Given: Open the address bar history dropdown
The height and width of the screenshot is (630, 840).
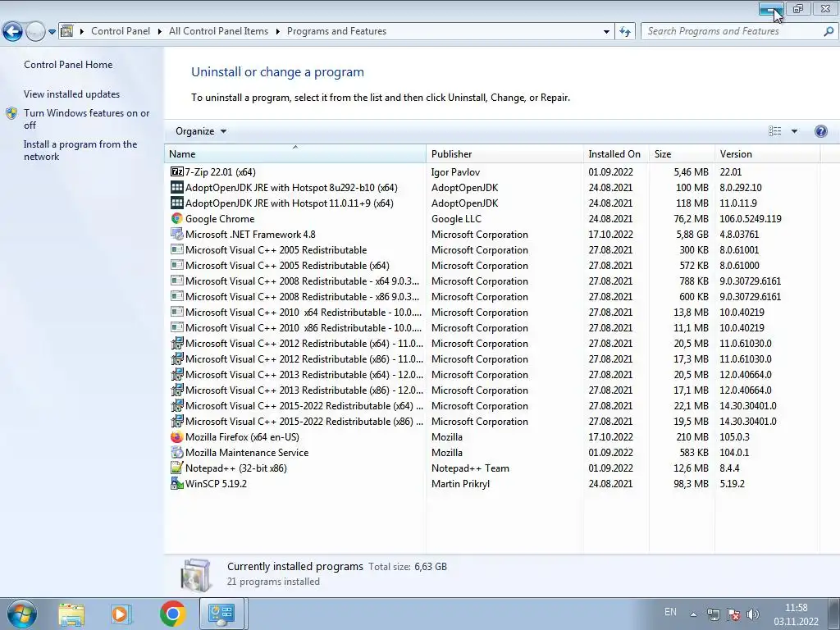Looking at the screenshot, I should 606,32.
